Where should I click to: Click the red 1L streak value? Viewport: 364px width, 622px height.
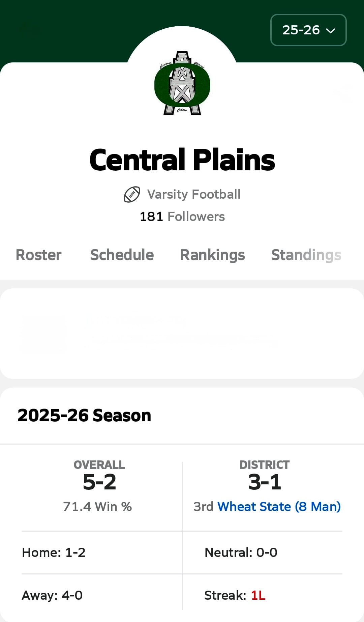point(258,595)
